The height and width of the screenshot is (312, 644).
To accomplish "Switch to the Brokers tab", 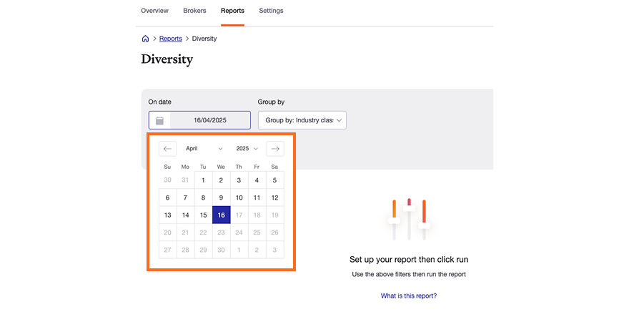I will [194, 11].
